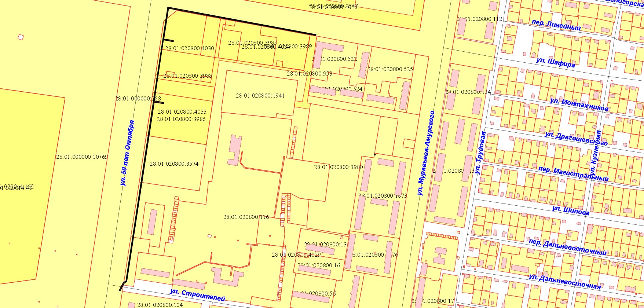The height and width of the screenshot is (308, 644).
Task: Click parcel label 28:01:020800:104
Action: click(x=160, y=305)
